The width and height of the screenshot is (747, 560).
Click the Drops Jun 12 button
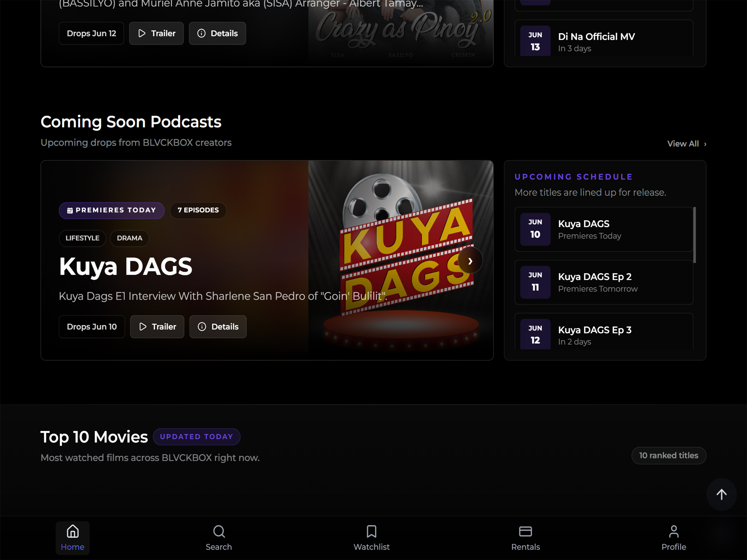pyautogui.click(x=92, y=33)
